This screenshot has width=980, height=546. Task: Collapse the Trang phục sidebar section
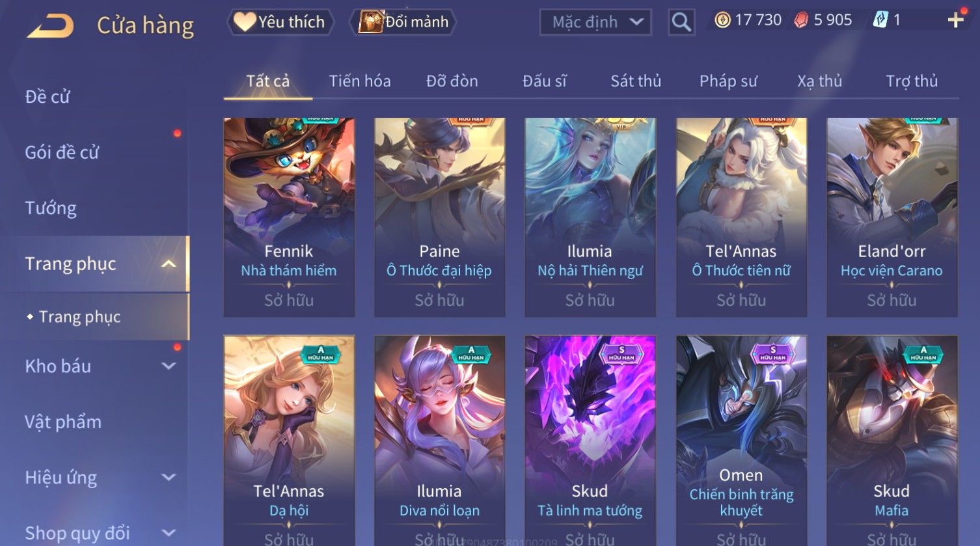point(169,264)
